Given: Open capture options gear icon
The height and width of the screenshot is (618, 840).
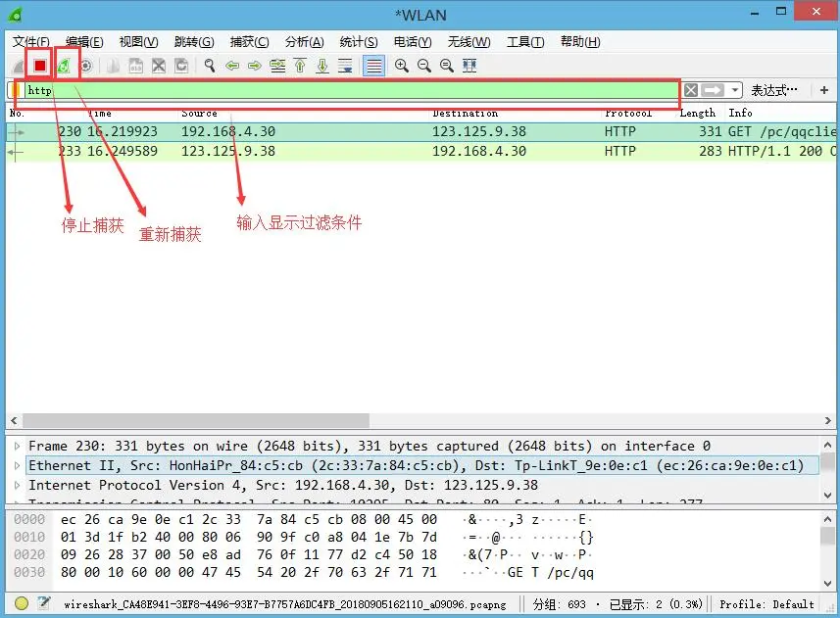Looking at the screenshot, I should (x=85, y=66).
